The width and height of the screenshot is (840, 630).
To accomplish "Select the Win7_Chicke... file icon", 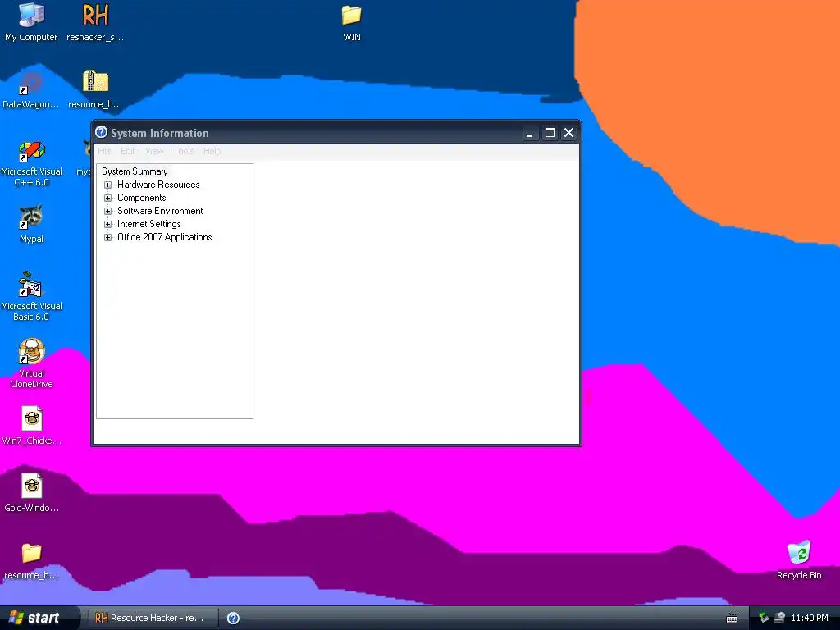I will pos(32,418).
